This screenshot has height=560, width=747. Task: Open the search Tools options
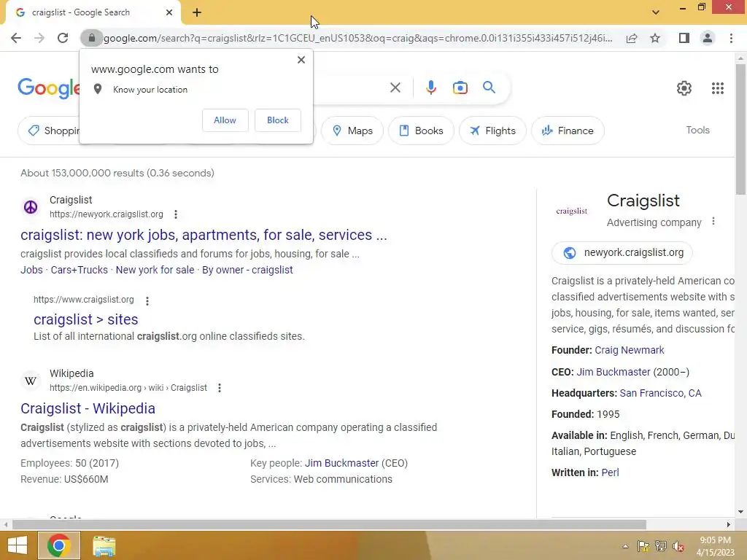click(x=697, y=130)
